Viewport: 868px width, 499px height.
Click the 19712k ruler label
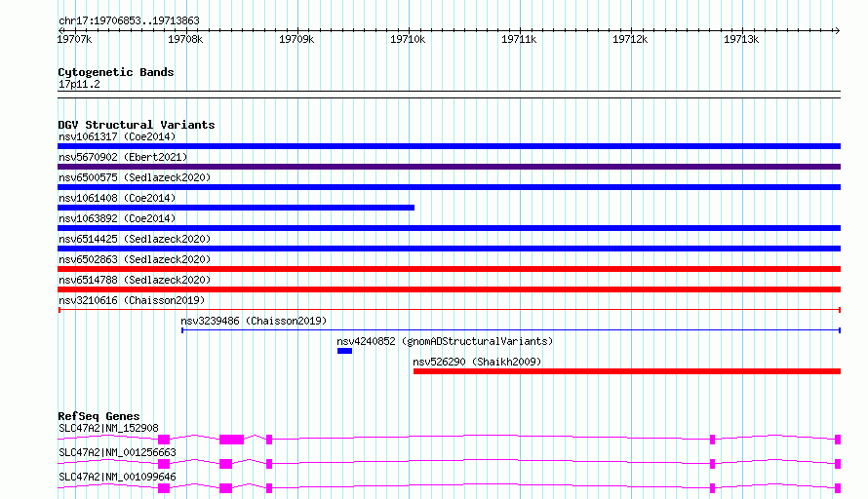[x=630, y=39]
